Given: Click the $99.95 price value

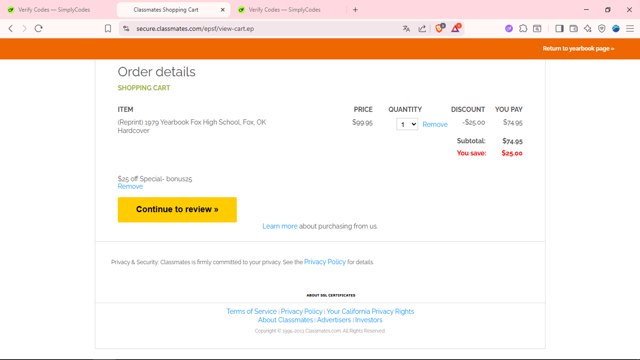Looking at the screenshot, I should (x=362, y=122).
